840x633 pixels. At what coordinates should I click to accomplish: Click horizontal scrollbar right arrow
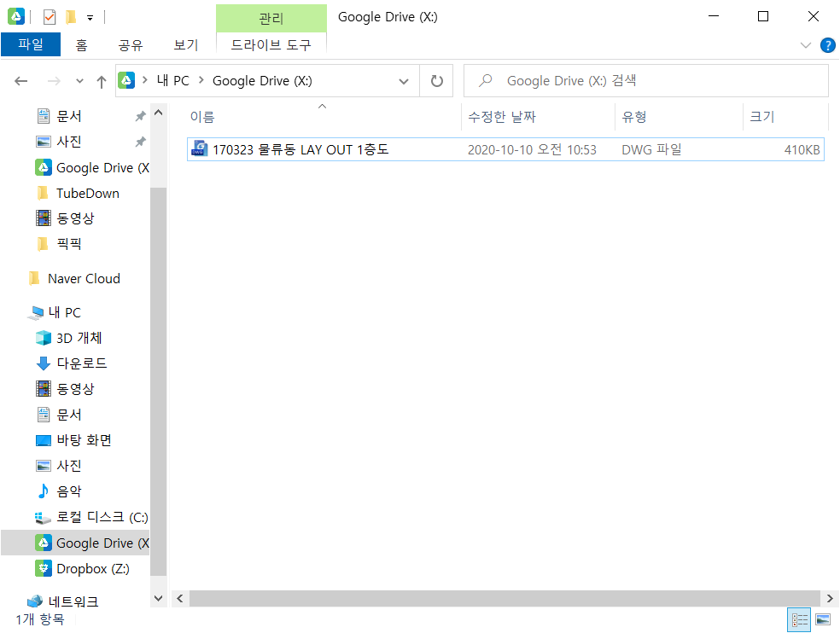830,598
